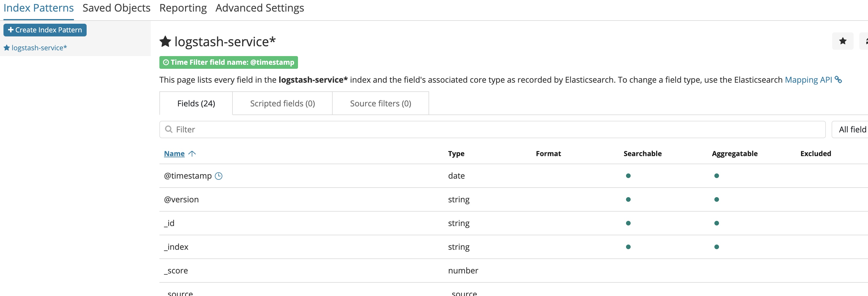Click the Time Filter field name badge

[x=228, y=62]
